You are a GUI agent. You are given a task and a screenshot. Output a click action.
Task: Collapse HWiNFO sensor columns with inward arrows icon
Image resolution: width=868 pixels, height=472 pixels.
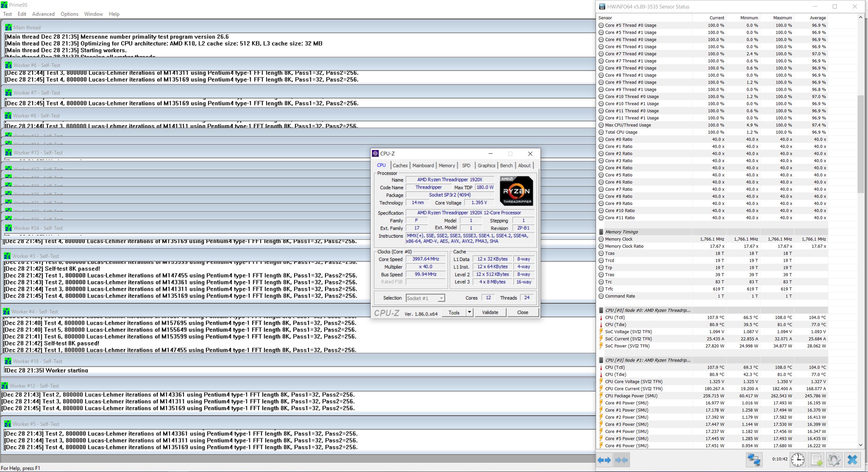click(622, 460)
